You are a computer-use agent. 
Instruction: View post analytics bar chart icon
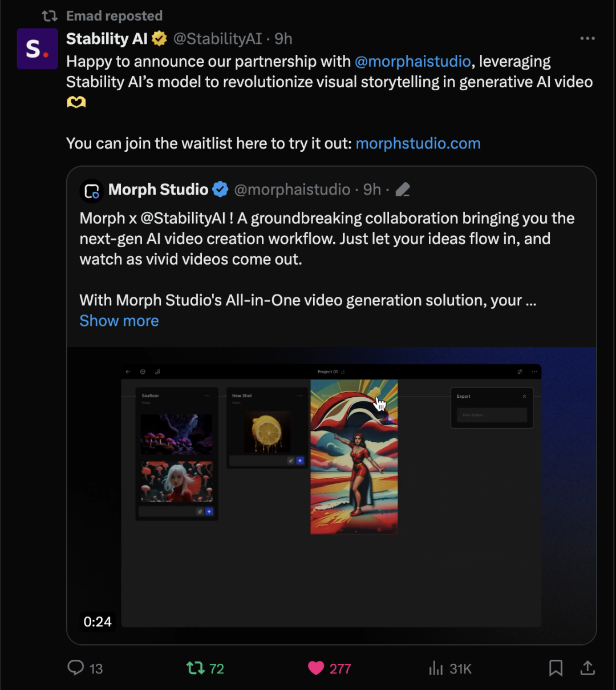(436, 668)
